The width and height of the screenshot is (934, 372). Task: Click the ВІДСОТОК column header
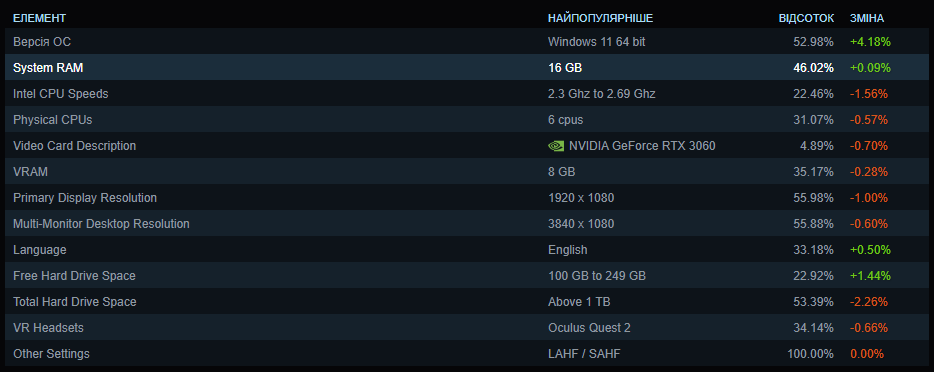[807, 18]
